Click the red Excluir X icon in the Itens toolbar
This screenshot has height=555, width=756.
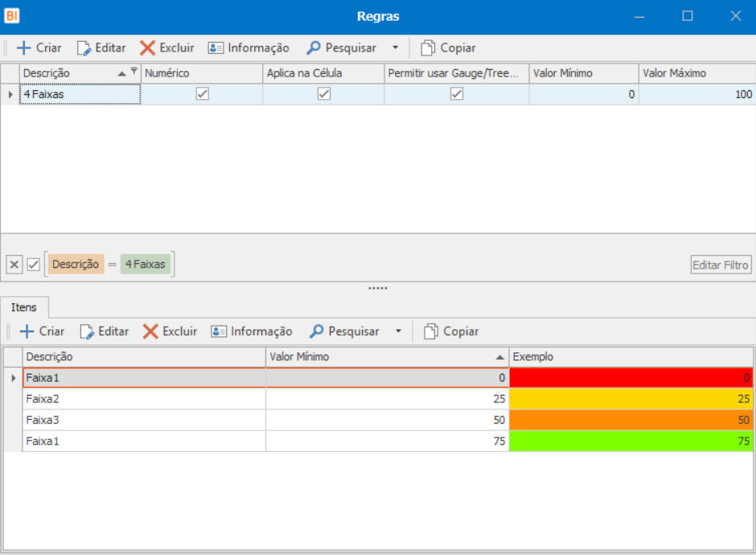coord(150,331)
